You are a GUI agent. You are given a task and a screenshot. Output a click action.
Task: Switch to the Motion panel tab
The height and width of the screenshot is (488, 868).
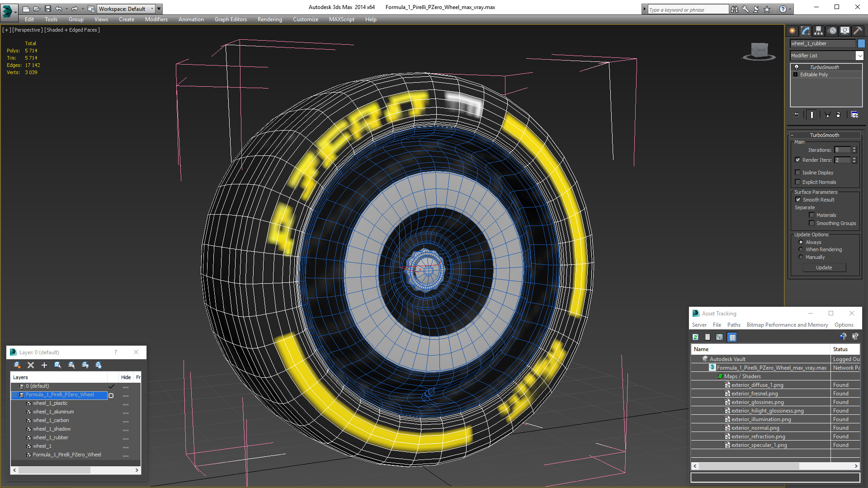832,31
